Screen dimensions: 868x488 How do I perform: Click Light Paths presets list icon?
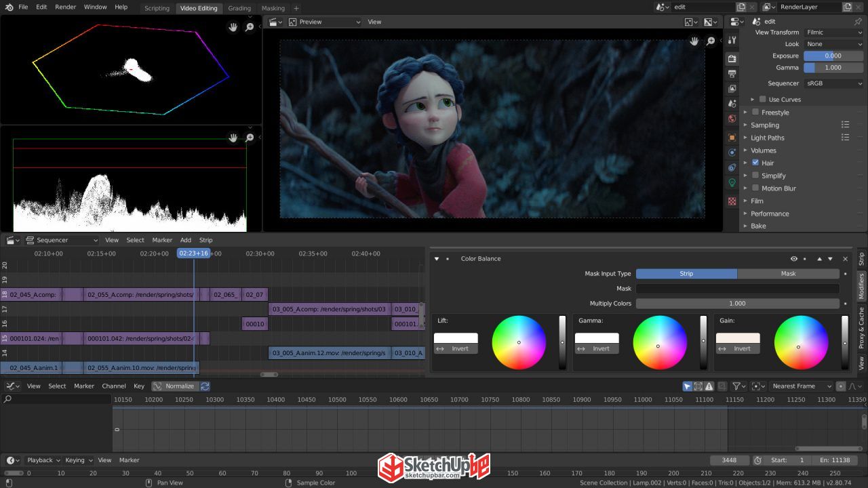tap(845, 138)
